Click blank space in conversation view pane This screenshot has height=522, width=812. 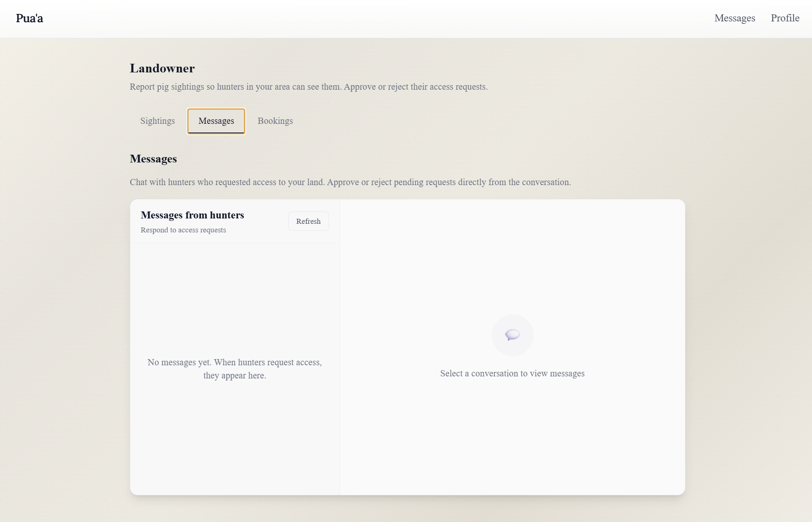pyautogui.click(x=512, y=255)
